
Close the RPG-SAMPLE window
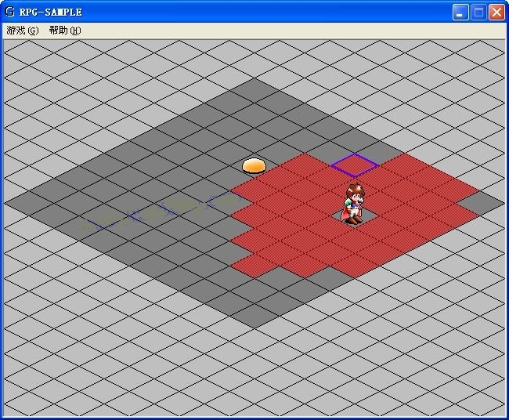496,13
